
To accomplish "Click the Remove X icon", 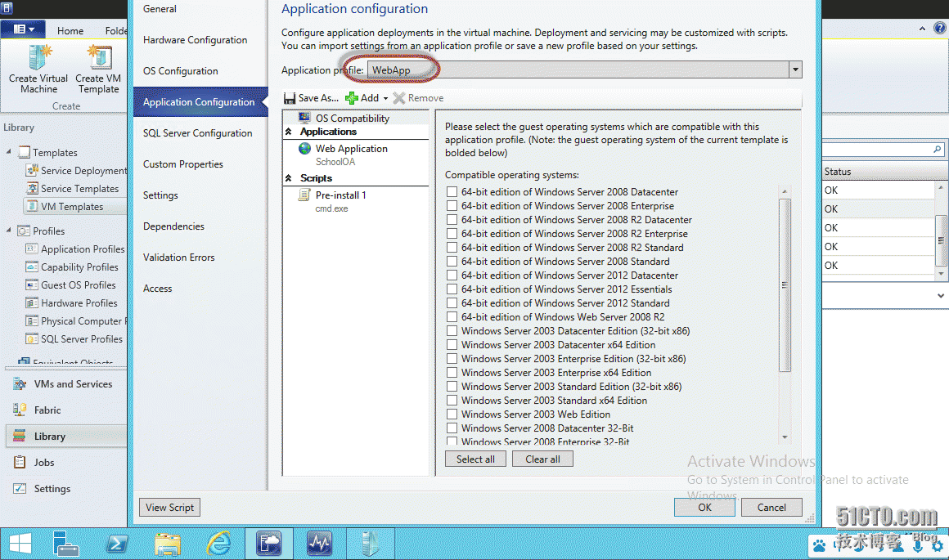I will pos(399,98).
